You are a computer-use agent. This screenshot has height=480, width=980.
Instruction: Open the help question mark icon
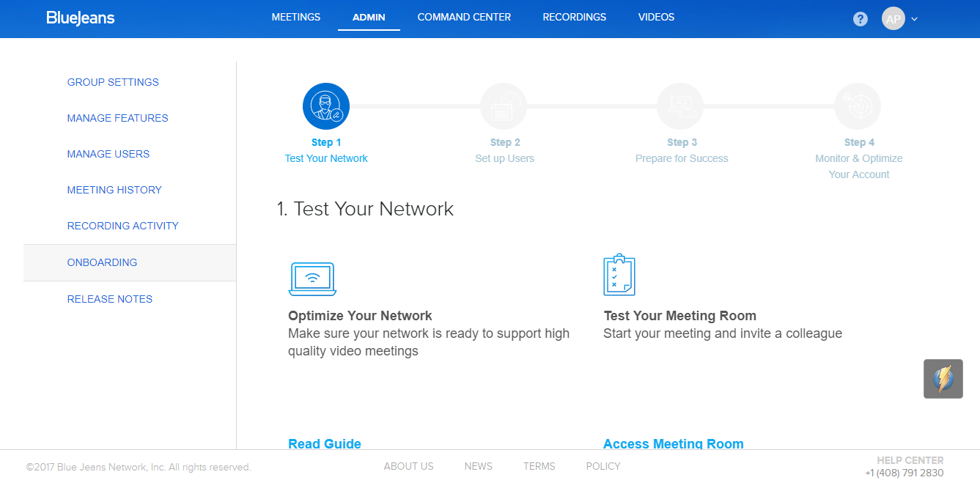861,19
